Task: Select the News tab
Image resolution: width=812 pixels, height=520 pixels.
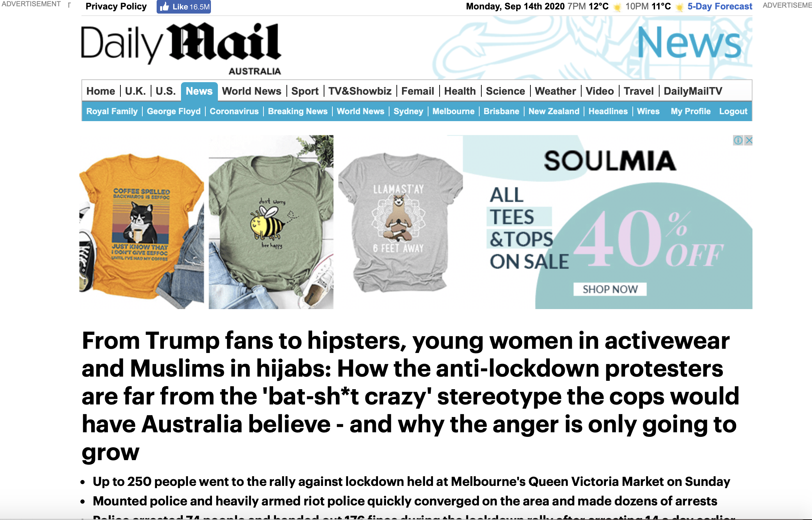Action: click(199, 91)
